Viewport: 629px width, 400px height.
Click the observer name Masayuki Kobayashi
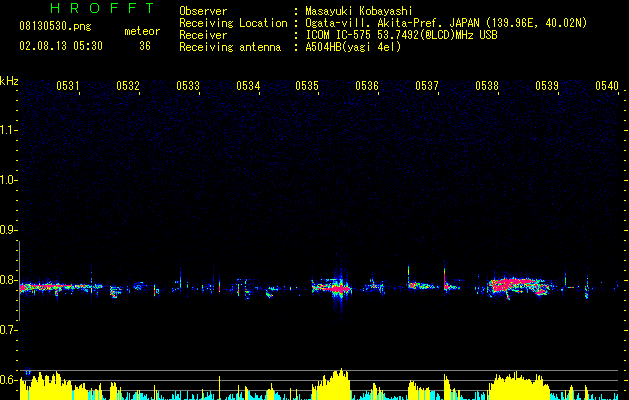(x=359, y=11)
